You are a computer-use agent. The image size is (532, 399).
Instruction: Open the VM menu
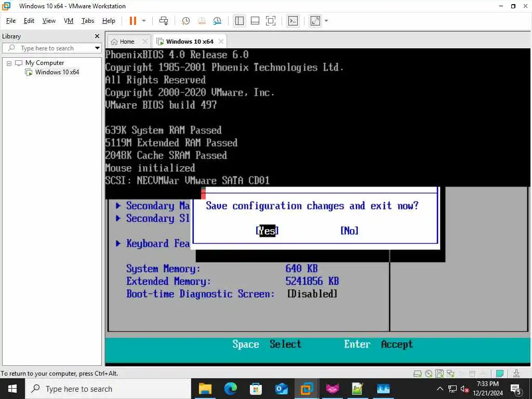pyautogui.click(x=69, y=21)
